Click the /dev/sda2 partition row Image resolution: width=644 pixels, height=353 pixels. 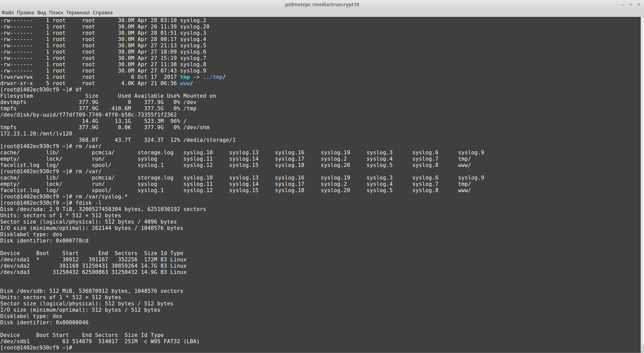[x=93, y=266]
